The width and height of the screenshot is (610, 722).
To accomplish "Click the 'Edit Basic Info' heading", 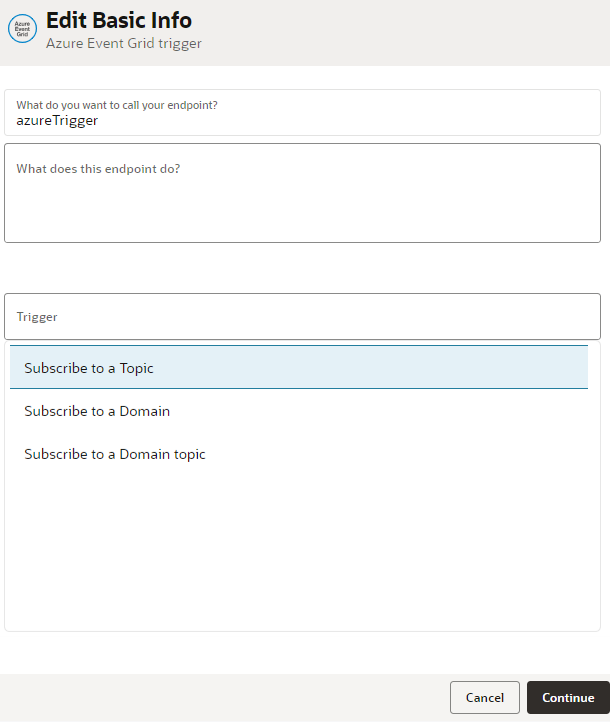I will (x=119, y=20).
